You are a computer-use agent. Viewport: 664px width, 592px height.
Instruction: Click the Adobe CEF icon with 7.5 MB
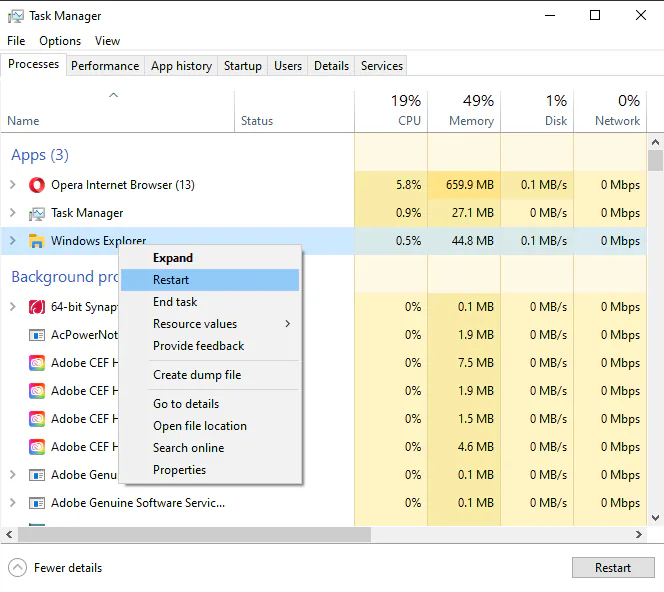point(37,363)
